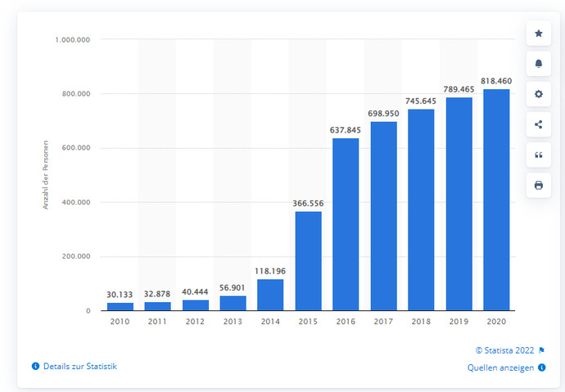The width and height of the screenshot is (565, 392).
Task: Select the 2010 bar showing 30.133
Action: (x=120, y=306)
